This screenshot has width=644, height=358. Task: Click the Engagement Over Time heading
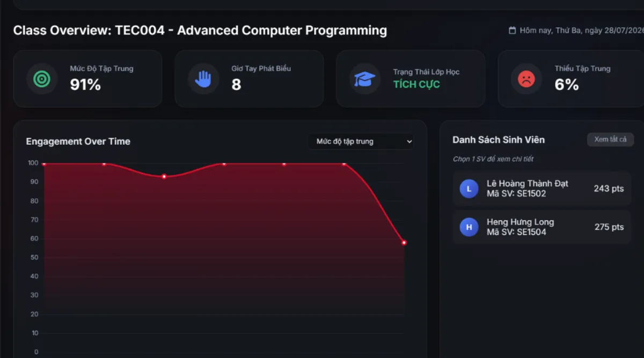78,141
